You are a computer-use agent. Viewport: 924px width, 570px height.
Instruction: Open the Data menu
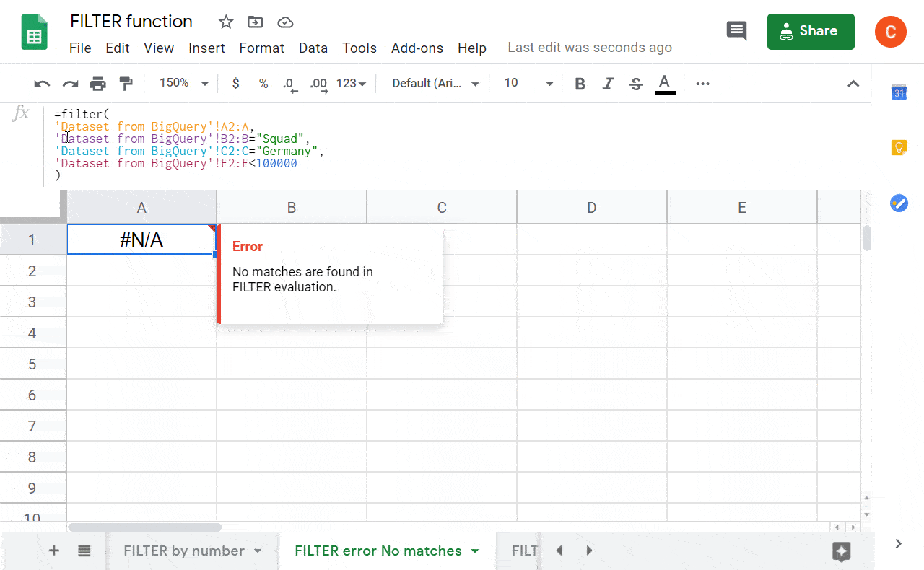point(313,48)
